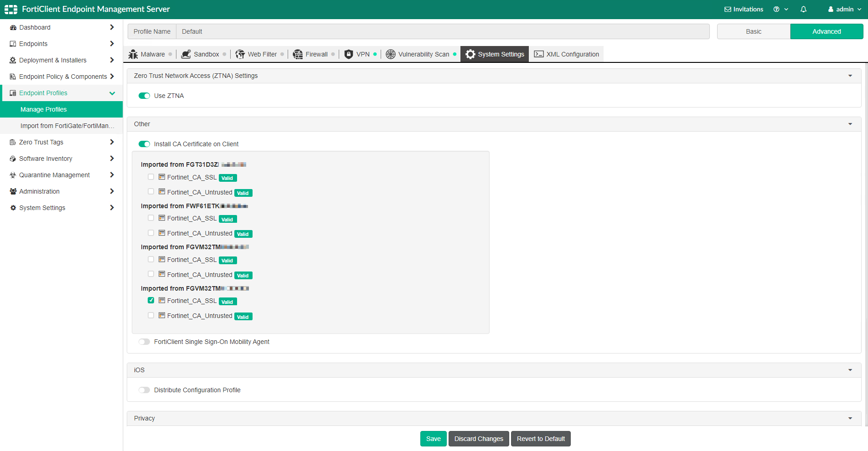
Task: Select the VPN lock icon
Action: click(349, 54)
